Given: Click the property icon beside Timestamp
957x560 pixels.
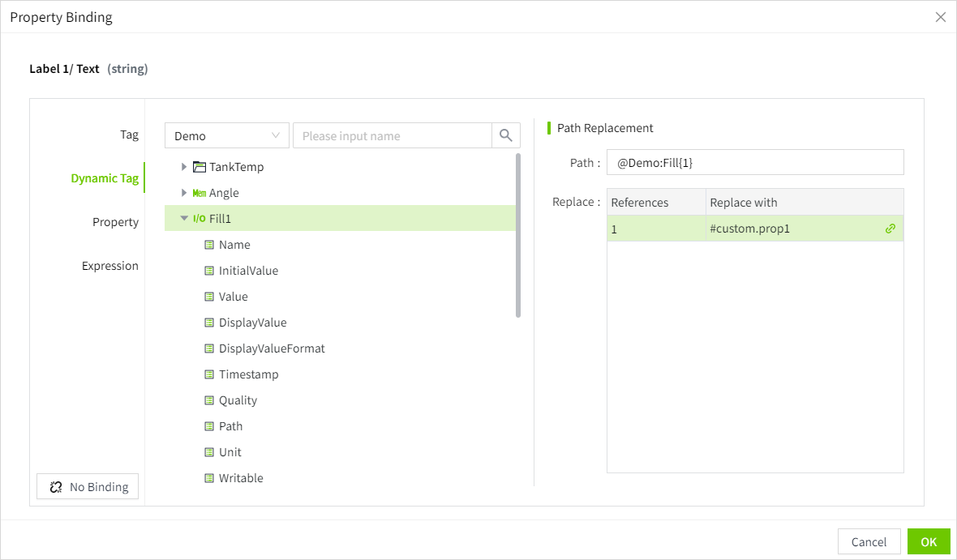Looking at the screenshot, I should click(209, 374).
